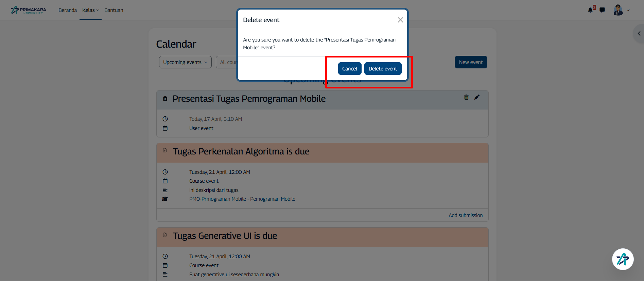The image size is (644, 281).
Task: Open the notifications bell icon
Action: tap(590, 10)
